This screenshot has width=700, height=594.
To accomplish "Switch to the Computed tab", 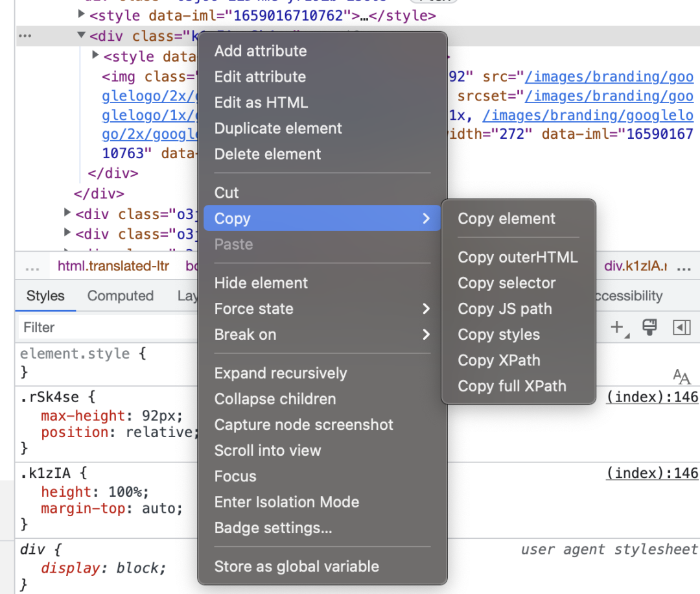I will tap(121, 296).
